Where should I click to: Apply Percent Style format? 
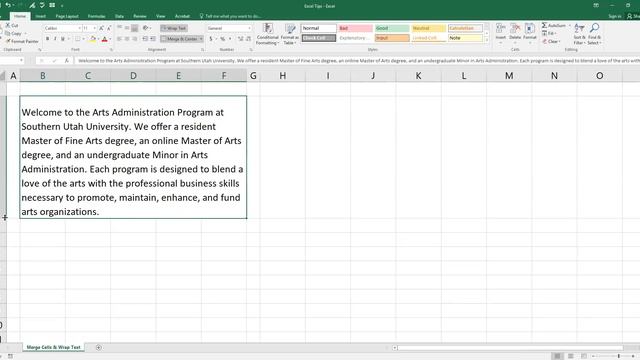point(222,39)
